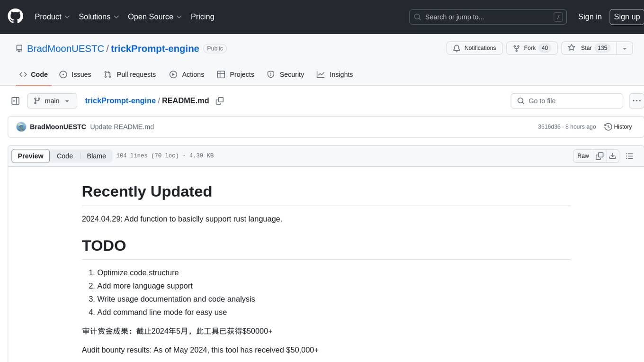The height and width of the screenshot is (362, 644).
Task: Open BradMoonUESTC commit author avatar
Action: [x=21, y=127]
